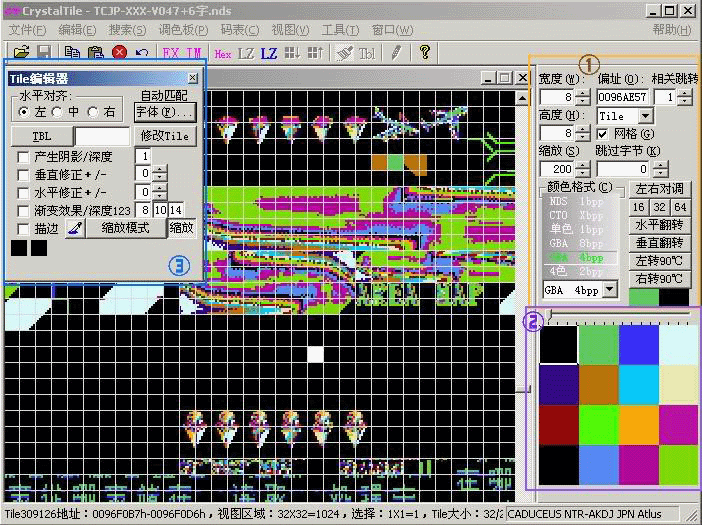Click the palette slider thumb above swatches

[550, 314]
